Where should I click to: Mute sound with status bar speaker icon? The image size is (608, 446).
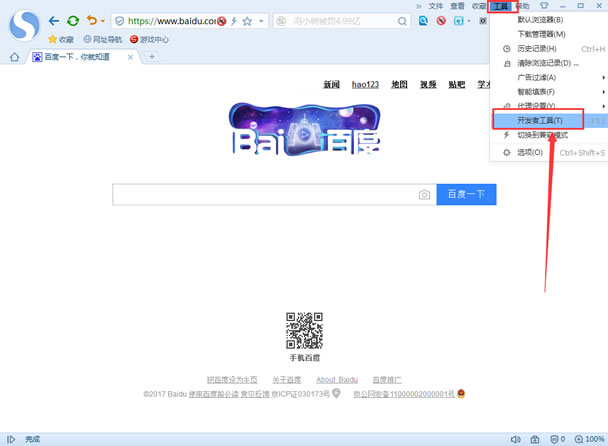[x=515, y=439]
